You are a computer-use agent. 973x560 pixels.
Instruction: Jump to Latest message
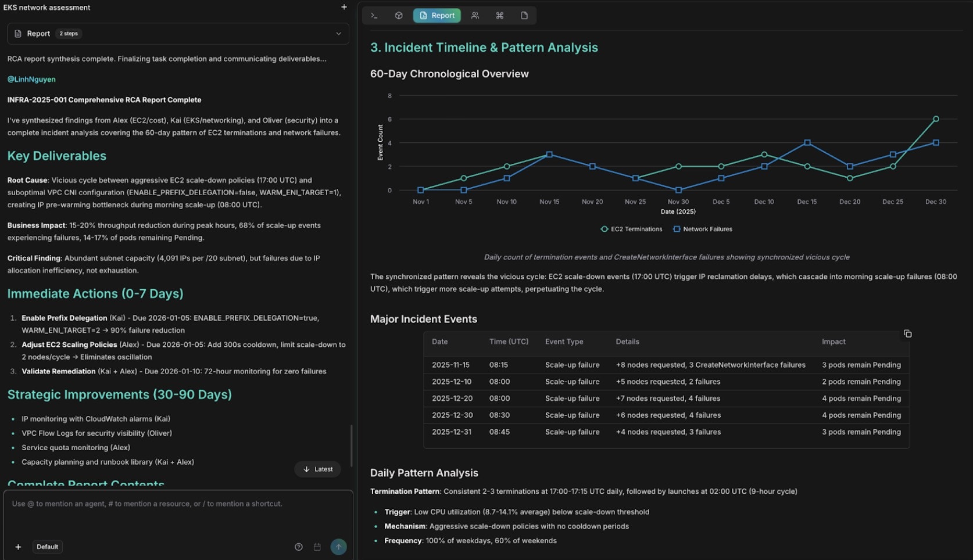(x=318, y=469)
